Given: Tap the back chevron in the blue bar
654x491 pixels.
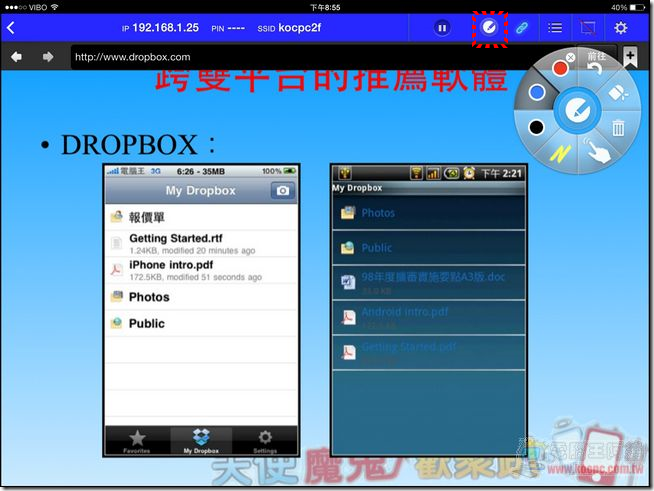Looking at the screenshot, I should pos(11,28).
